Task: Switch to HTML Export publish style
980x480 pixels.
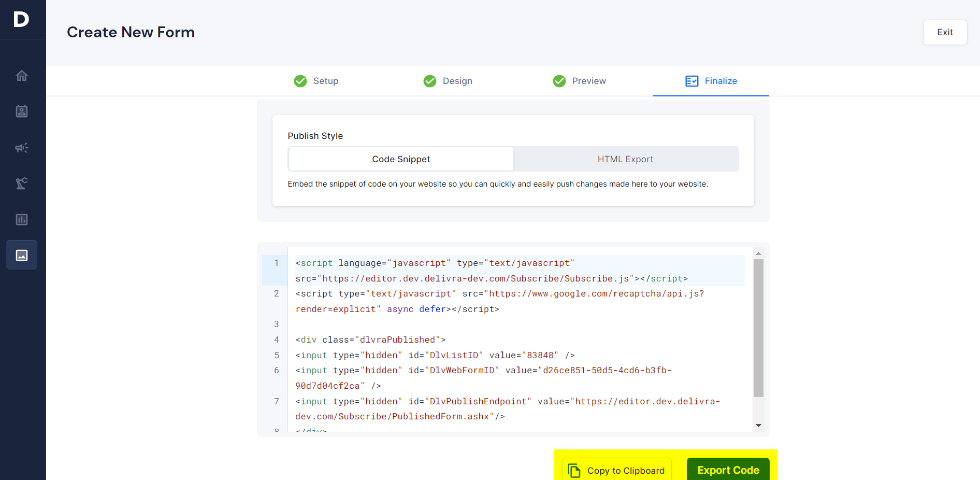Action: pyautogui.click(x=626, y=159)
